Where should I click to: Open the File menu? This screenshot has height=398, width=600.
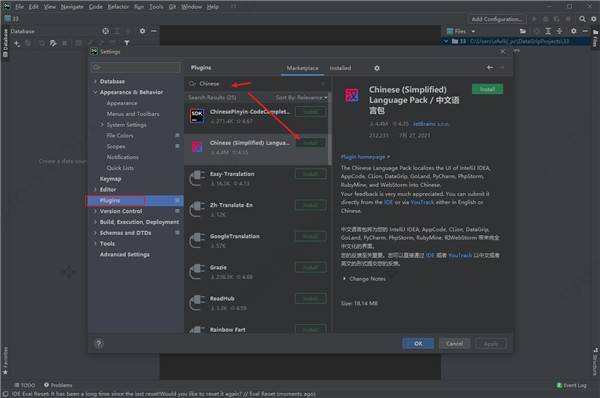point(19,7)
